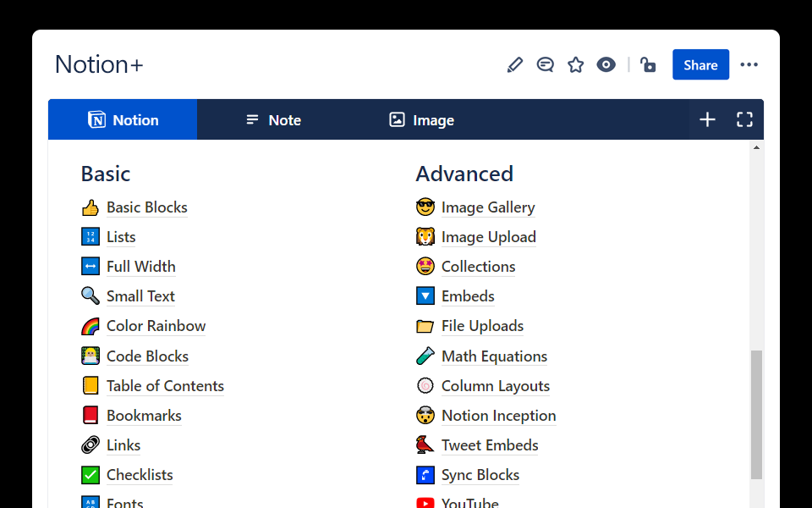The height and width of the screenshot is (508, 812).
Task: Open the Math Equations link
Action: tap(495, 356)
